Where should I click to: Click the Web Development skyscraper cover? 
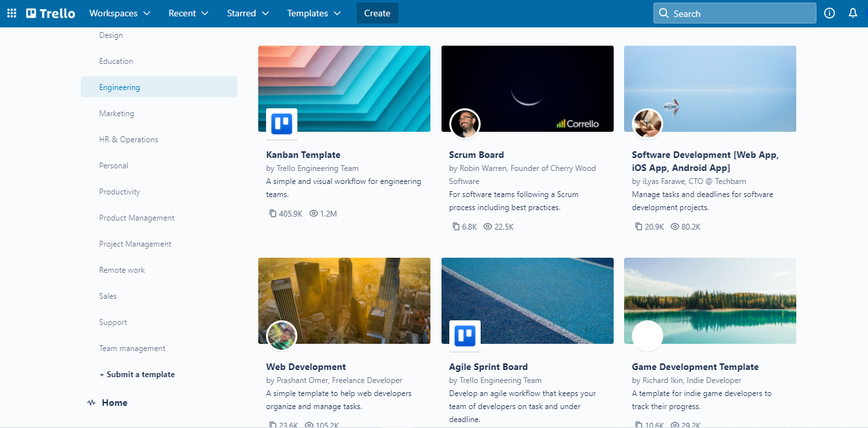pos(344,301)
